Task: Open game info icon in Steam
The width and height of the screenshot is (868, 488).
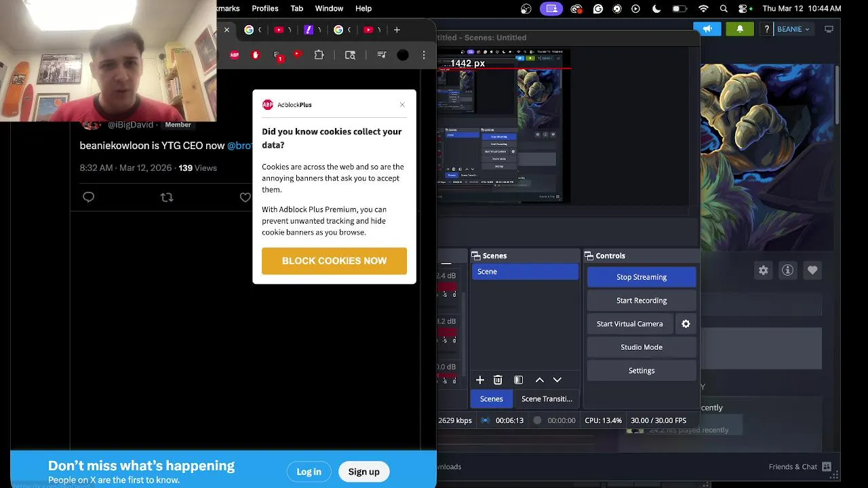Action: click(787, 270)
